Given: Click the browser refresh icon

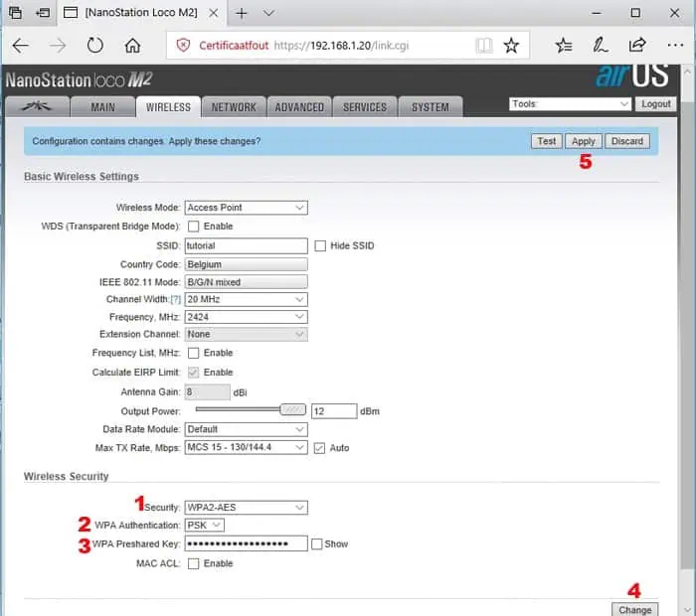Looking at the screenshot, I should pyautogui.click(x=95, y=46).
